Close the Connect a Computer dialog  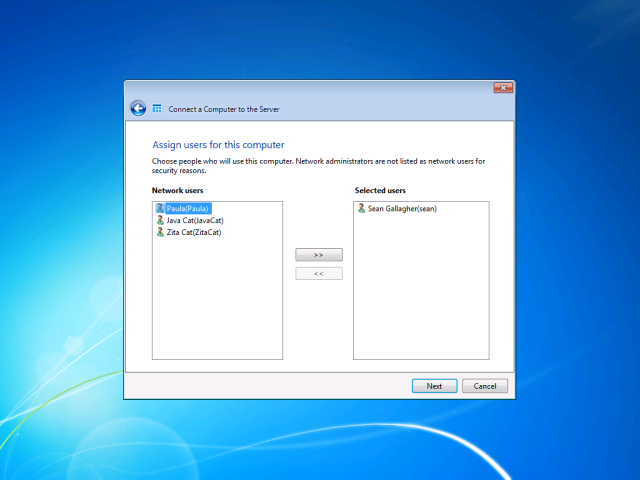503,88
